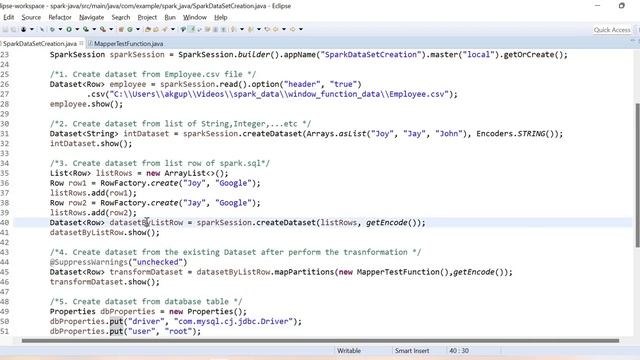Create a new Java package icon
The image size is (640, 360).
121,29
